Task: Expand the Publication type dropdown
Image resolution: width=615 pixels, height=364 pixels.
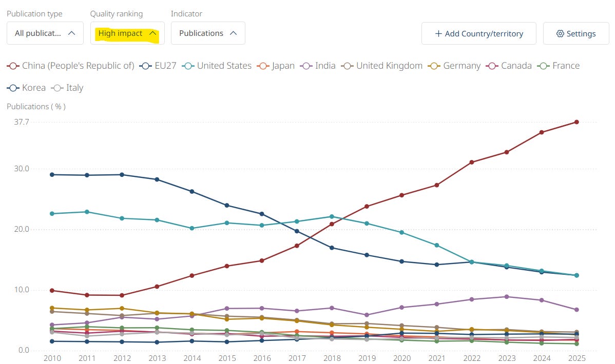Action: click(45, 33)
